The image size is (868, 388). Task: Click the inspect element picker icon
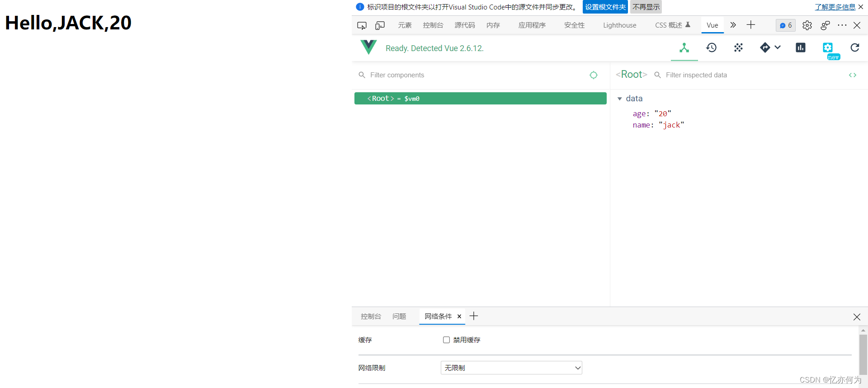click(362, 25)
